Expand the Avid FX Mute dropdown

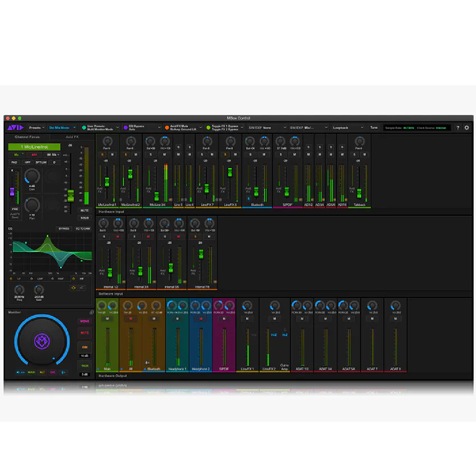[183, 128]
